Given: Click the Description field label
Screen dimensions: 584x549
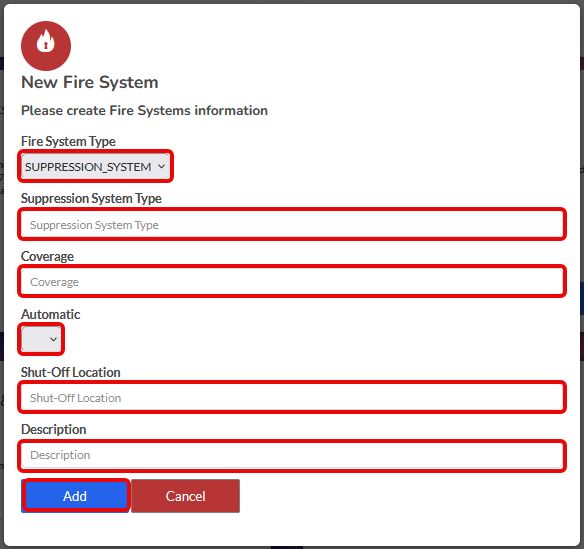Looking at the screenshot, I should [x=54, y=429].
